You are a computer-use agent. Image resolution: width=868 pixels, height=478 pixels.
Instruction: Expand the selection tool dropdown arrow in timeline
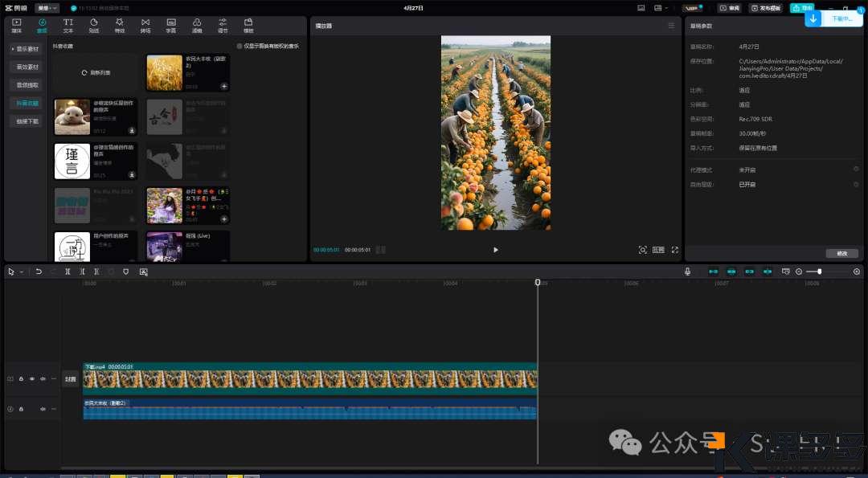[x=22, y=272]
